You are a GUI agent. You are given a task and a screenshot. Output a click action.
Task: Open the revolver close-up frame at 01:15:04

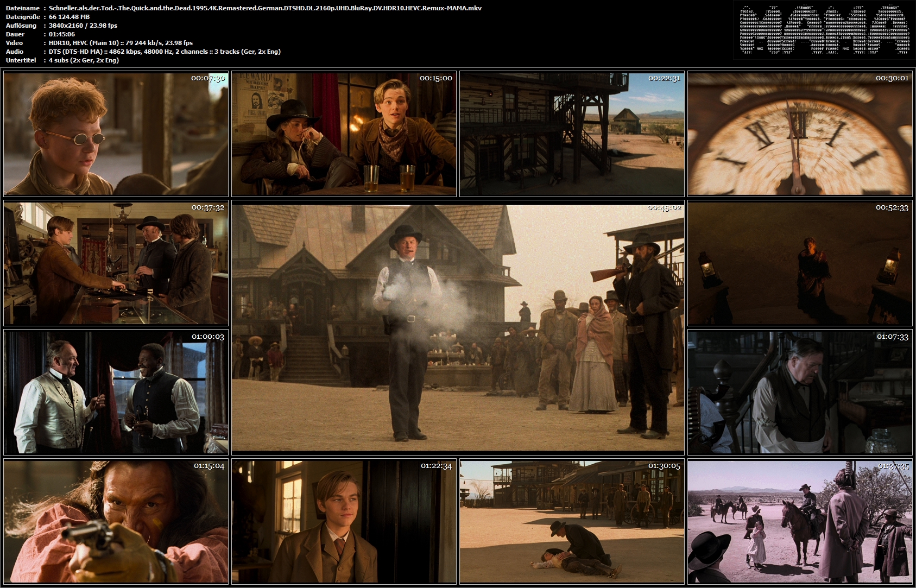[116, 522]
